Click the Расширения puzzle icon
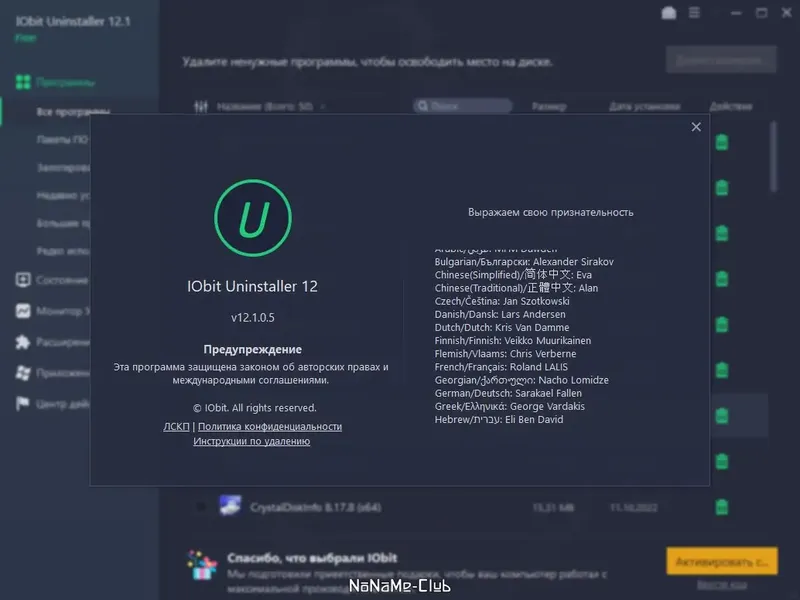Screen dimensions: 800x600 pyautogui.click(x=24, y=341)
